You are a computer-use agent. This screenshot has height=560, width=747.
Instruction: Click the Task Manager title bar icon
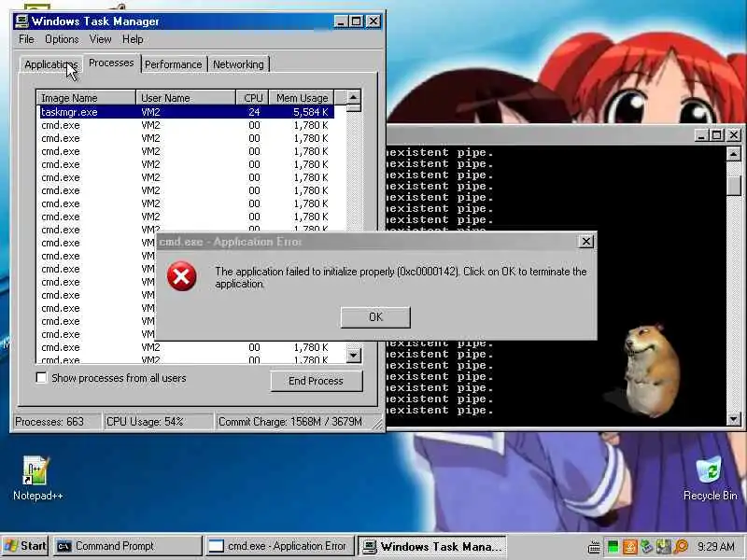pyautogui.click(x=21, y=21)
